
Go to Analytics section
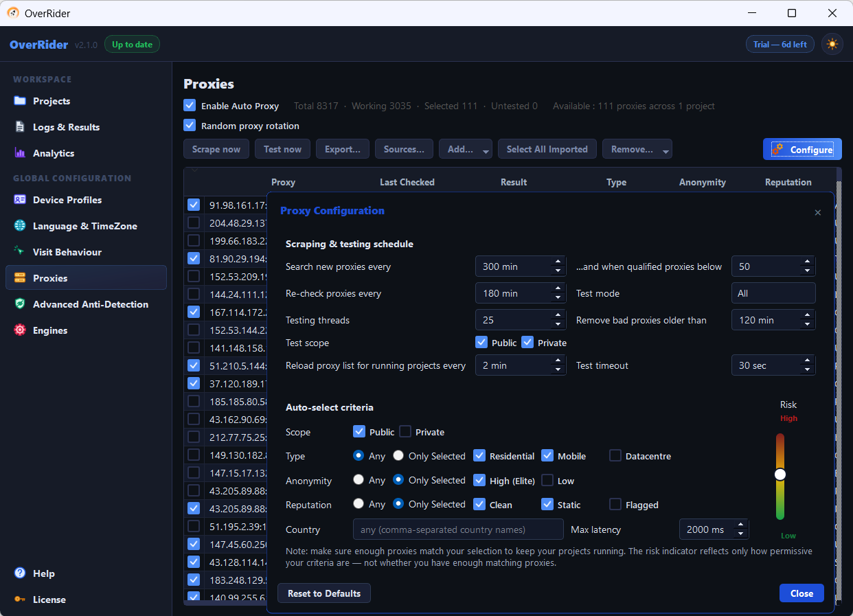86,153
